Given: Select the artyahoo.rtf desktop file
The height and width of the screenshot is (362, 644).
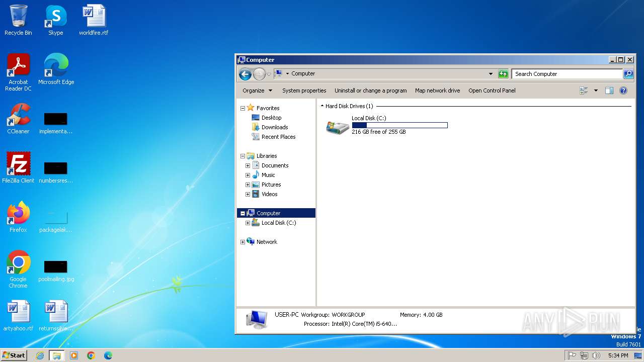Looking at the screenshot, I should click(x=18, y=316).
